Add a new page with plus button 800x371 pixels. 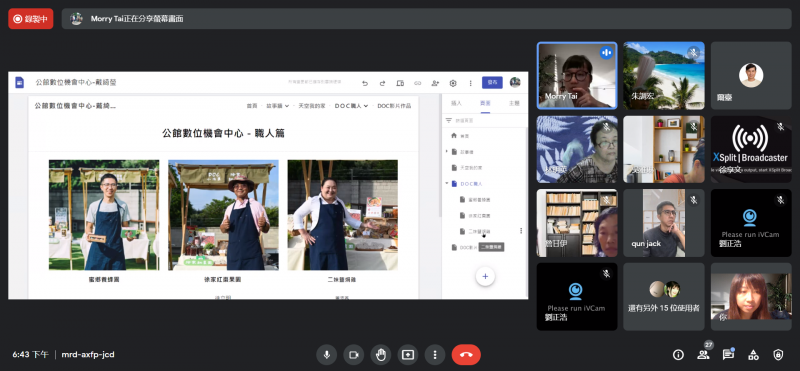(485, 277)
